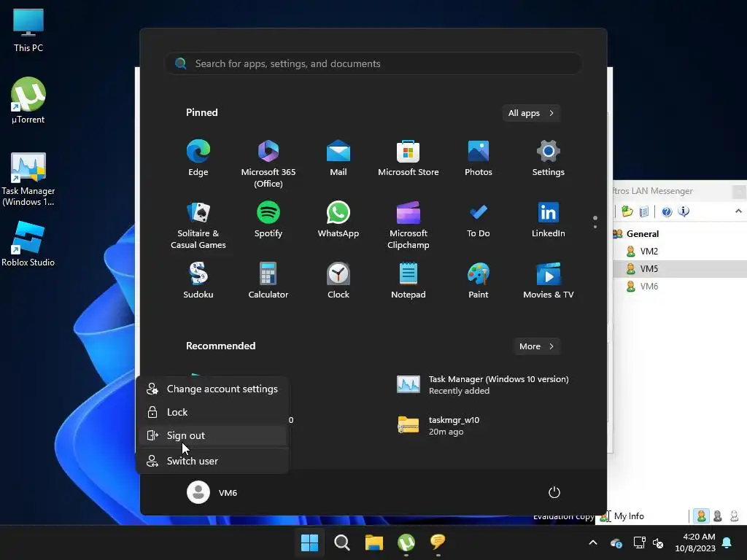Open the Calculator app
Viewport: 747px width, 560px height.
click(268, 281)
